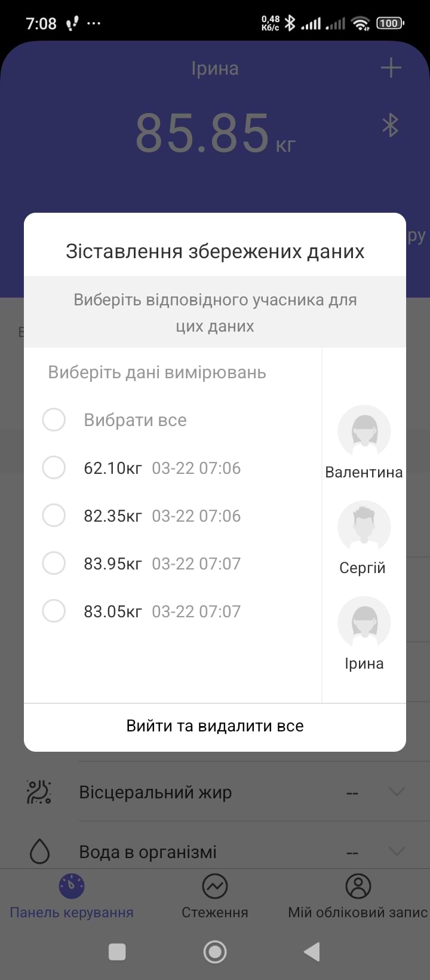
Task: Pick the Ірина avatar in the dialog
Action: pos(364,623)
